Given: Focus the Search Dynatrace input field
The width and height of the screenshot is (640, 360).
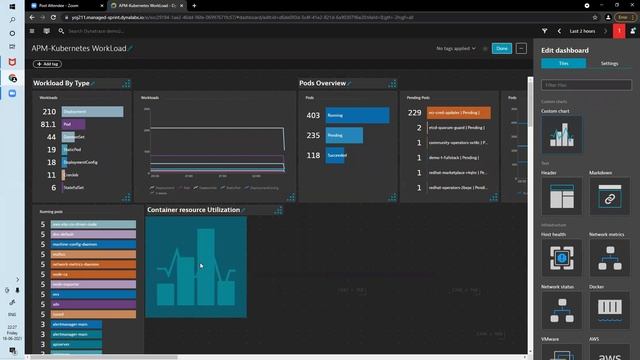Looking at the screenshot, I should pyautogui.click(x=96, y=31).
